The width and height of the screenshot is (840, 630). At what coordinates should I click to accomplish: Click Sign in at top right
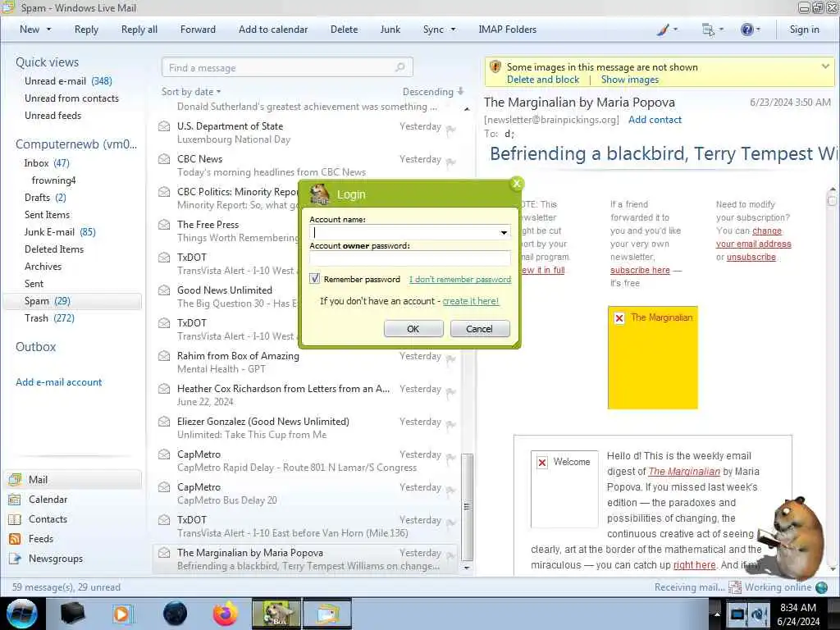pyautogui.click(x=804, y=30)
